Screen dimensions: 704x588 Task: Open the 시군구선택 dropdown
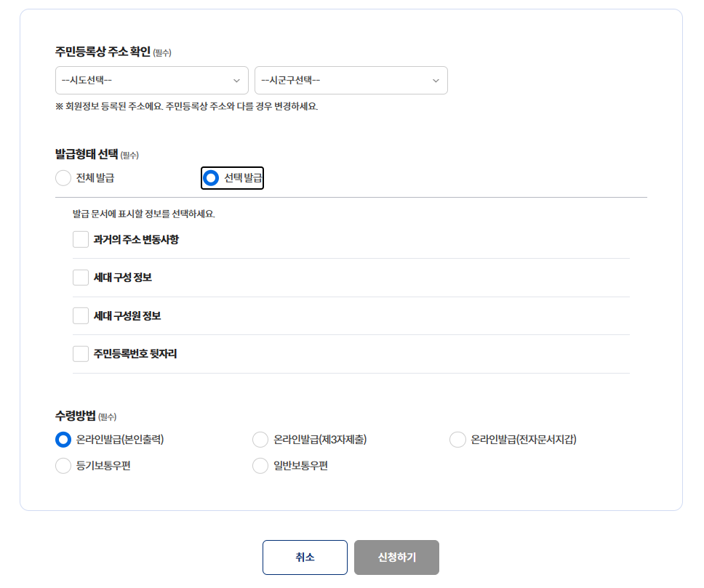point(351,81)
